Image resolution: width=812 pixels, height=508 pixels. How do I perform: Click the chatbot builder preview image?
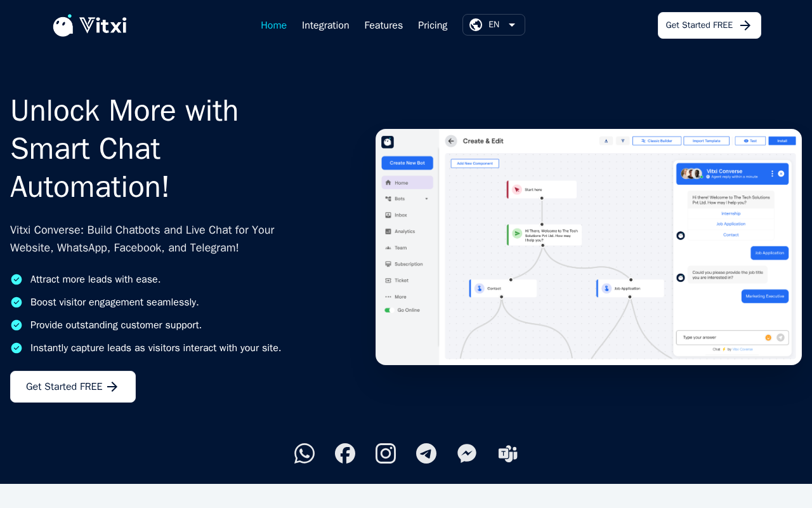pos(589,247)
